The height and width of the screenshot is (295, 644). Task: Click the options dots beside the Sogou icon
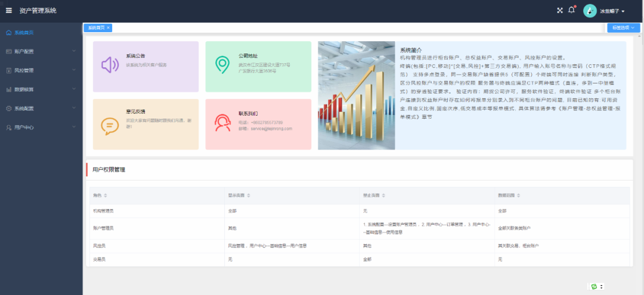point(602,287)
